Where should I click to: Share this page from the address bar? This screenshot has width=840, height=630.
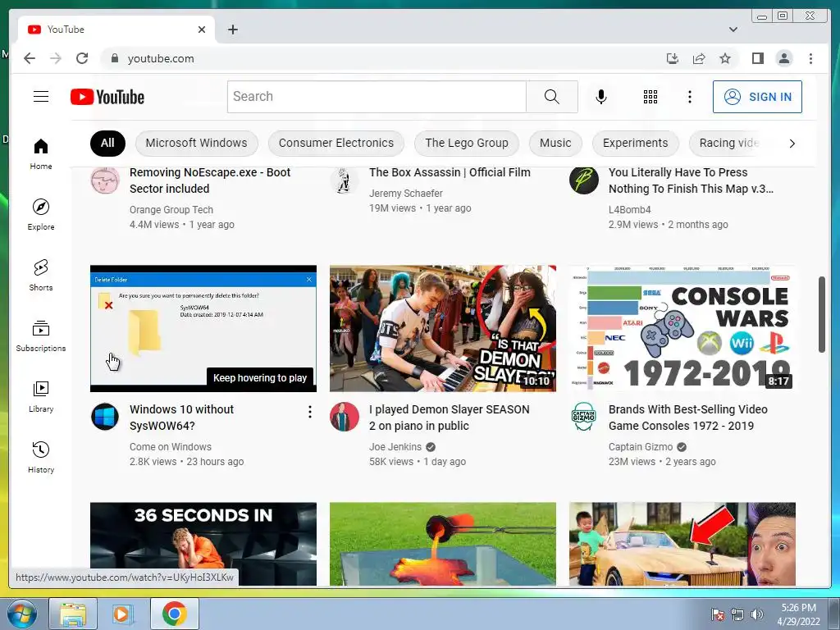point(699,58)
